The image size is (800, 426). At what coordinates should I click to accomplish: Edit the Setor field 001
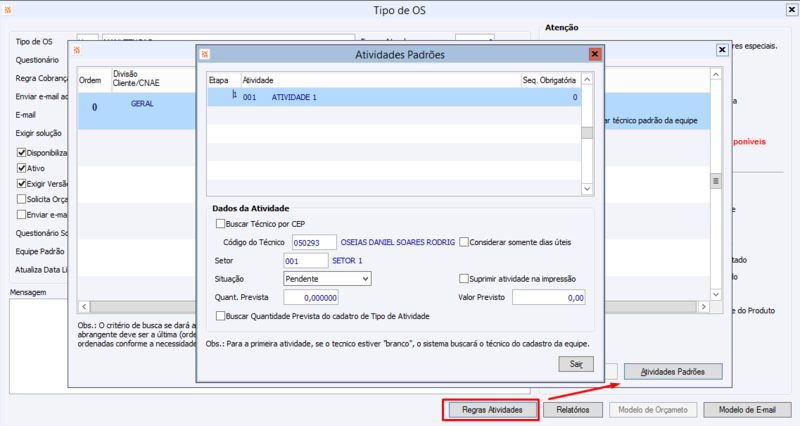[306, 261]
